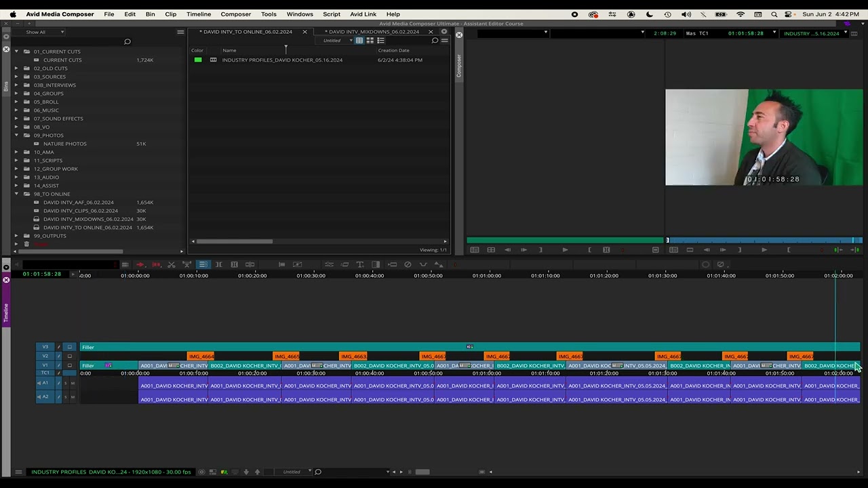
Task: Click the Effect Mode sliders icon
Action: (x=329, y=264)
